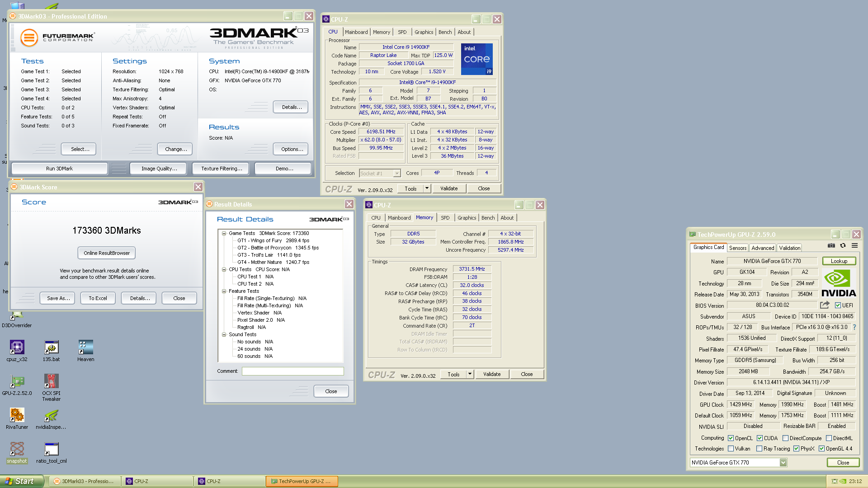The height and width of the screenshot is (488, 868).
Task: Collapse the Game Tests tree node
Action: tap(224, 234)
